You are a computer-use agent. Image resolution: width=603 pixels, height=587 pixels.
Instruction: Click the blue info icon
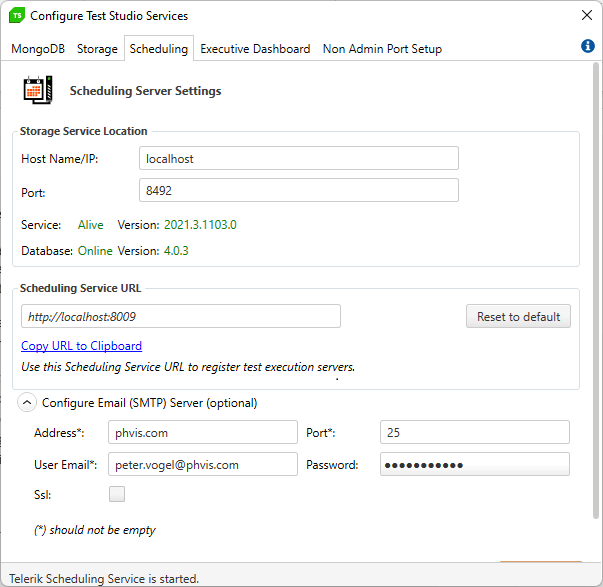(x=587, y=46)
